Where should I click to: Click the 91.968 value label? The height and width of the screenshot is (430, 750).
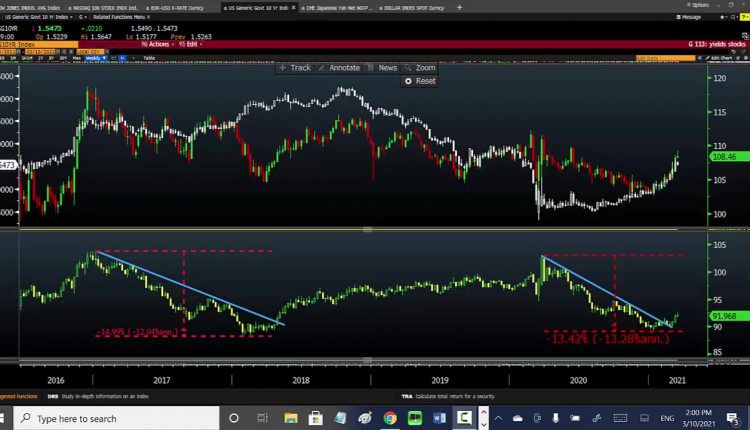pos(728,316)
